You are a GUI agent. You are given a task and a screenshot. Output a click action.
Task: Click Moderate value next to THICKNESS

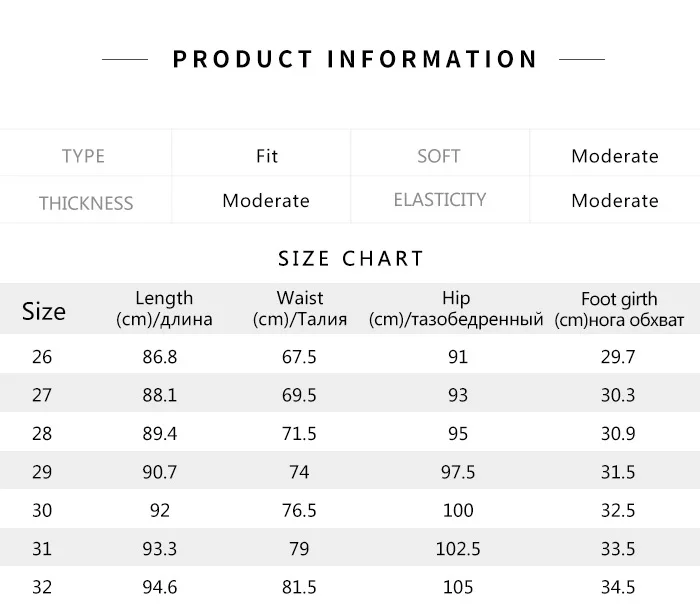click(266, 201)
